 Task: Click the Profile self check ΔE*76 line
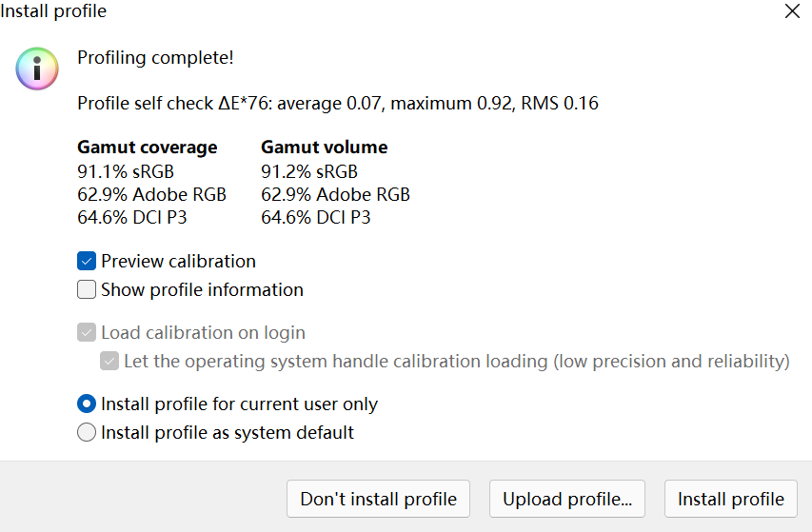337,104
